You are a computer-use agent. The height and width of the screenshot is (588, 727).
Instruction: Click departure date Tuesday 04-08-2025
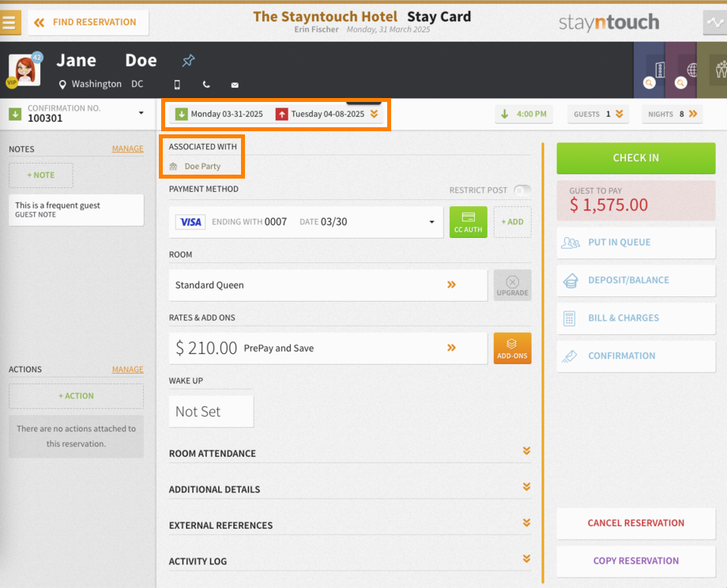click(x=320, y=114)
